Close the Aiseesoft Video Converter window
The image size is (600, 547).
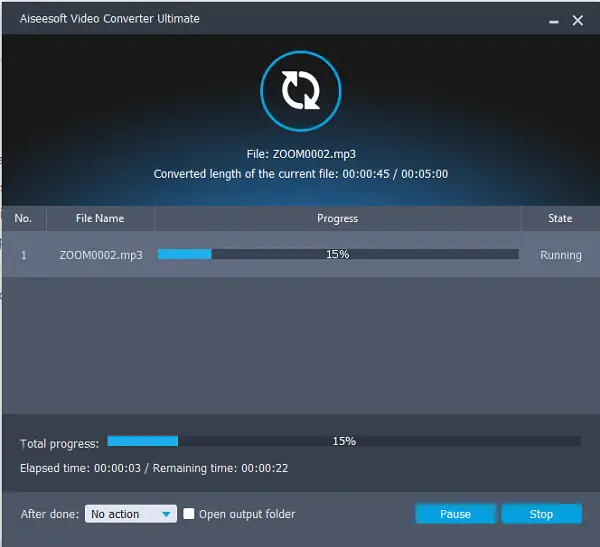(578, 20)
